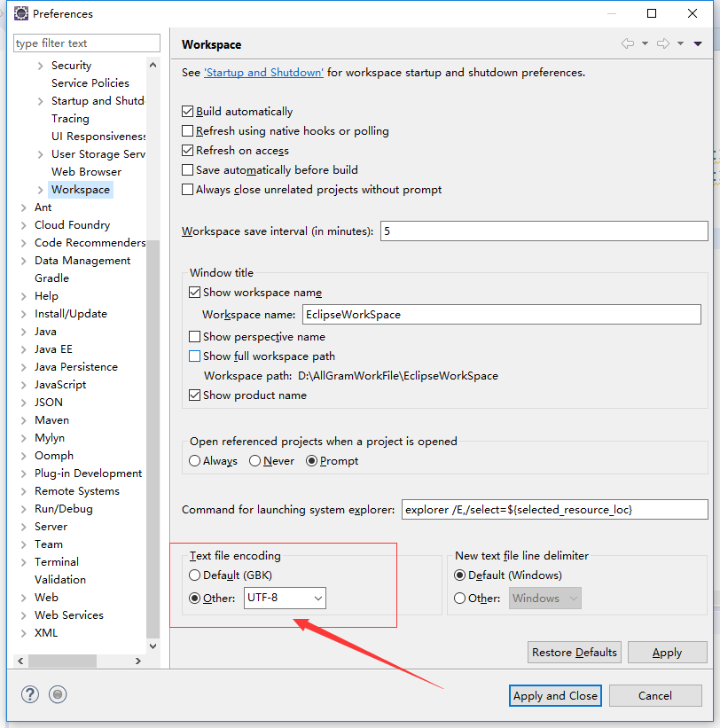Click the Help question mark icon
Viewport: 720px width, 728px height.
[x=30, y=694]
